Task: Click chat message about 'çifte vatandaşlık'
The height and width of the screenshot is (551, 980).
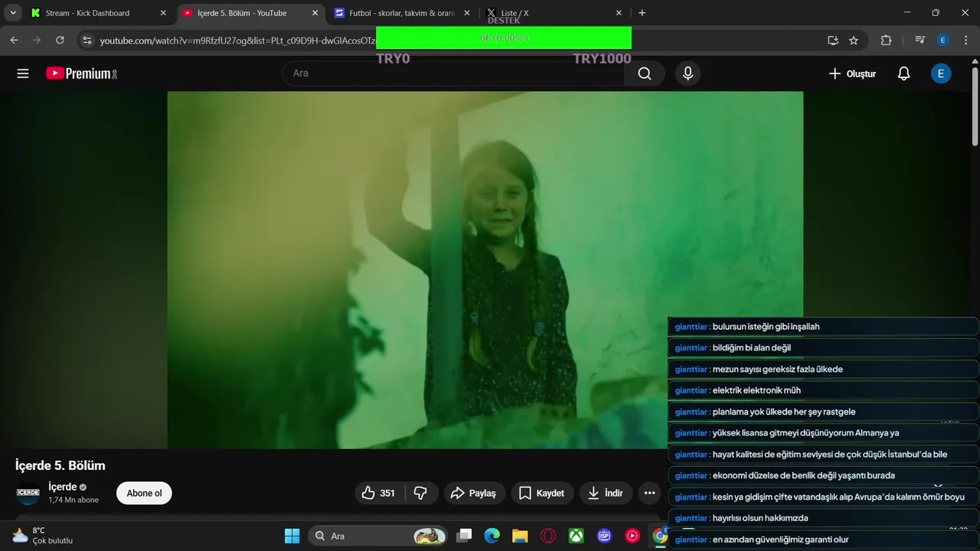Action: pos(823,497)
